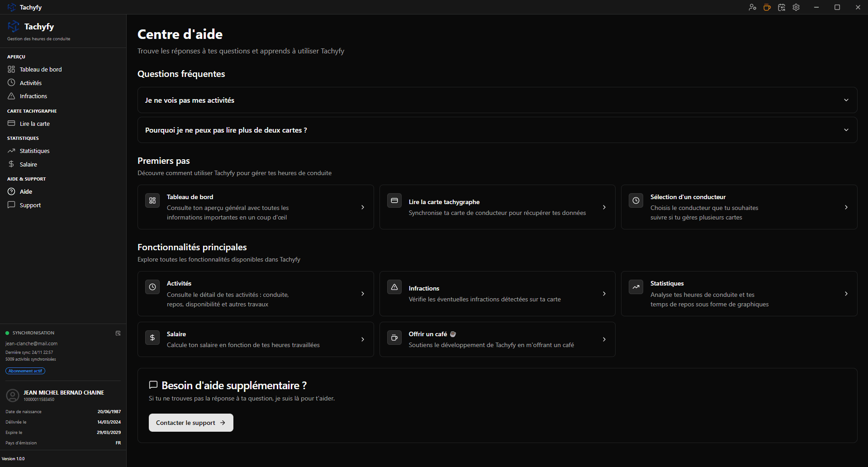Click the orange coffee cup icon
The image size is (868, 467).
(767, 7)
